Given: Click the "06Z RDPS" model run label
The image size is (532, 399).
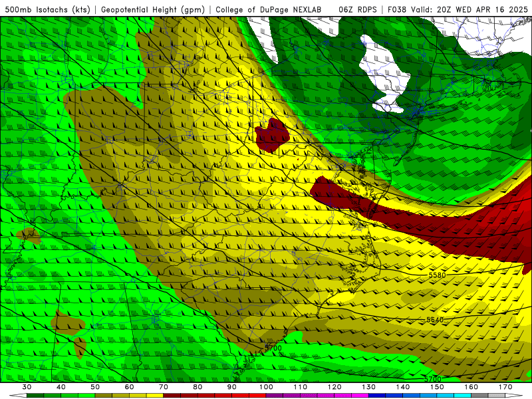Looking at the screenshot, I should (358, 9).
